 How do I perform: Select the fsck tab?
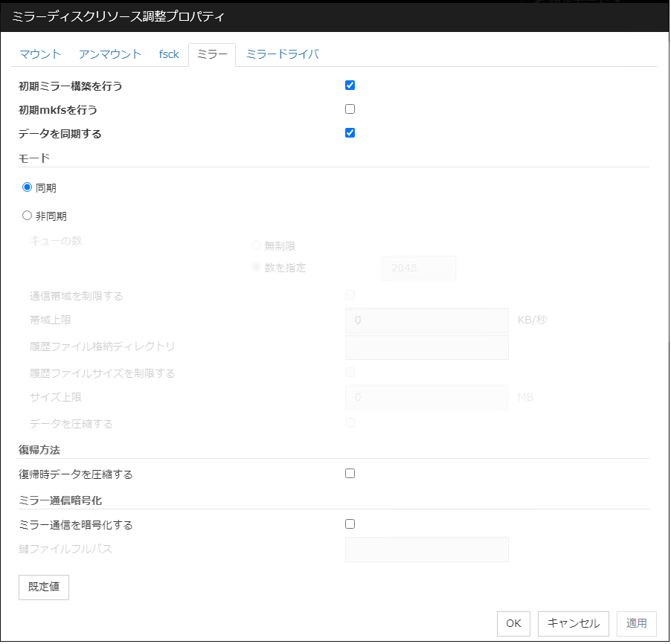pos(169,54)
